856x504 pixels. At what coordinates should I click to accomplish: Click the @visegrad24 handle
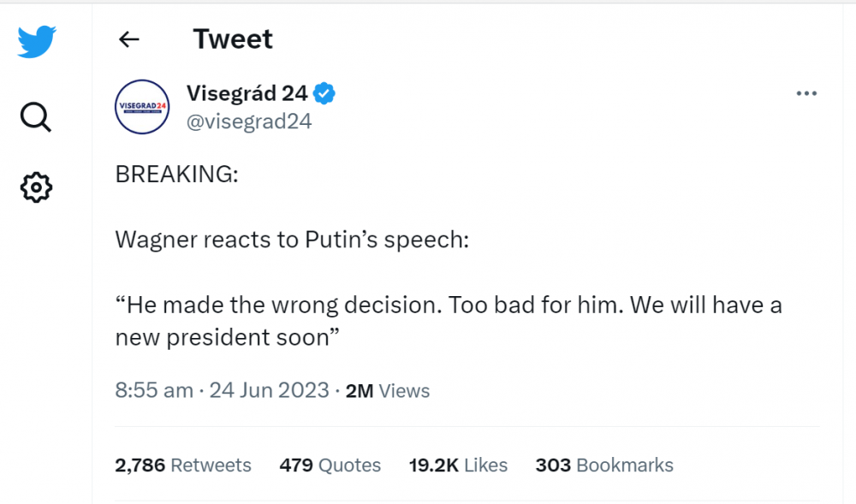249,121
